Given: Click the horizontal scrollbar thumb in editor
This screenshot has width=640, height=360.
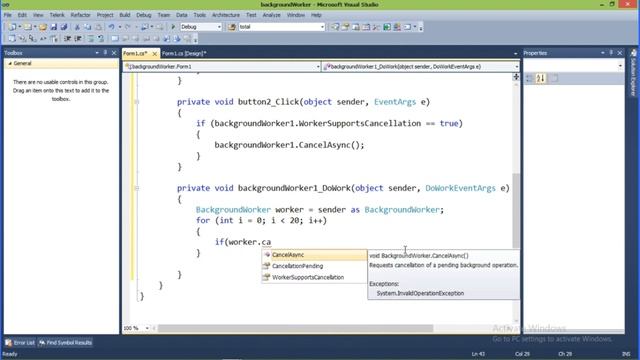Looking at the screenshot, I should click(296, 328).
